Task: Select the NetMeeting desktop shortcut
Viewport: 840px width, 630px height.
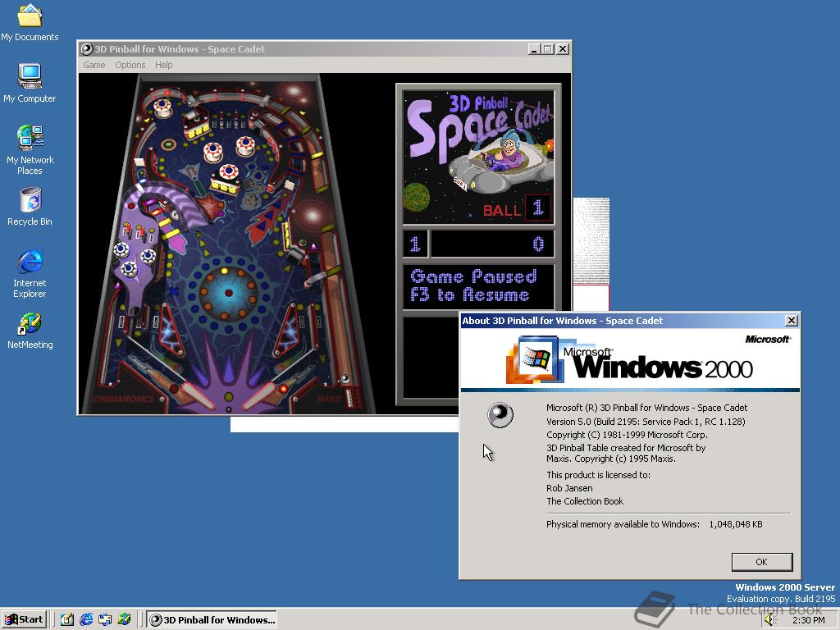Action: click(30, 330)
